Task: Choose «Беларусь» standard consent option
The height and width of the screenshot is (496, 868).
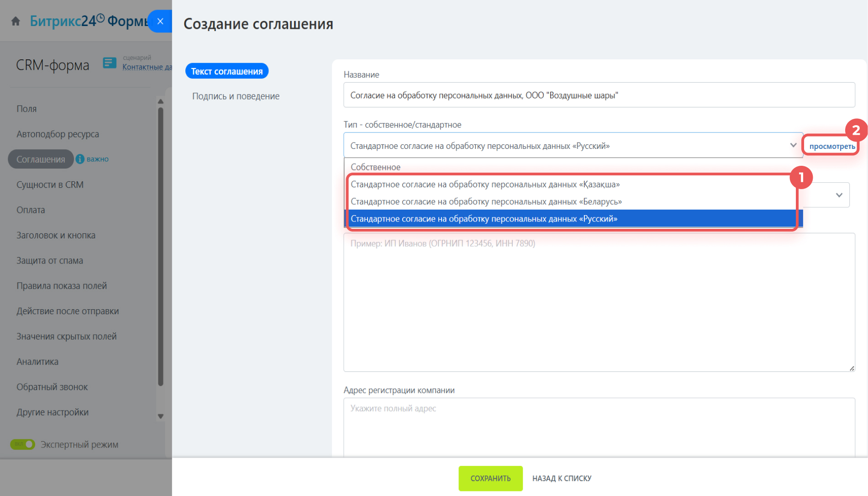Action: (x=486, y=202)
